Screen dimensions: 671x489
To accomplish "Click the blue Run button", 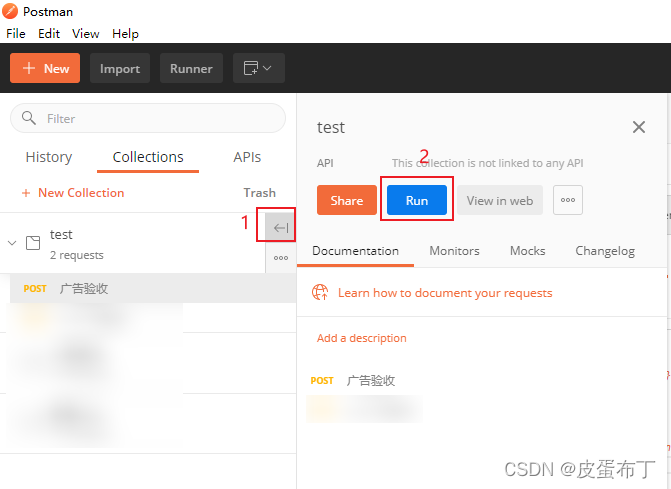I will pos(417,200).
